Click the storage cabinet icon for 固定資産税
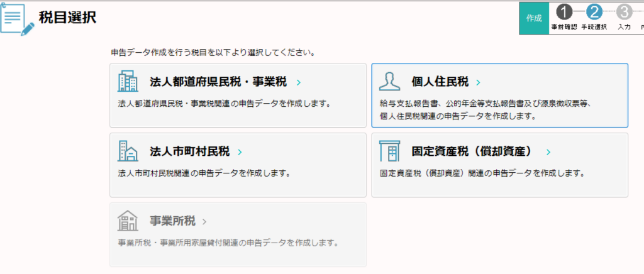Image resolution: width=644 pixels, height=274 pixels. 390,151
